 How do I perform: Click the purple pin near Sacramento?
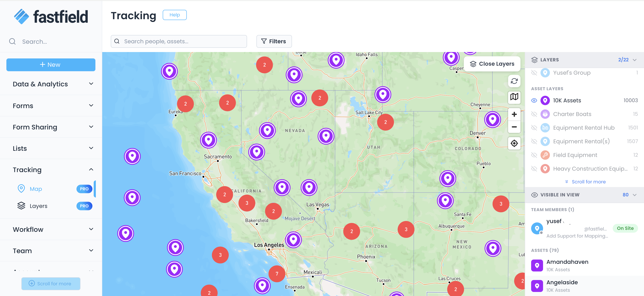[208, 140]
